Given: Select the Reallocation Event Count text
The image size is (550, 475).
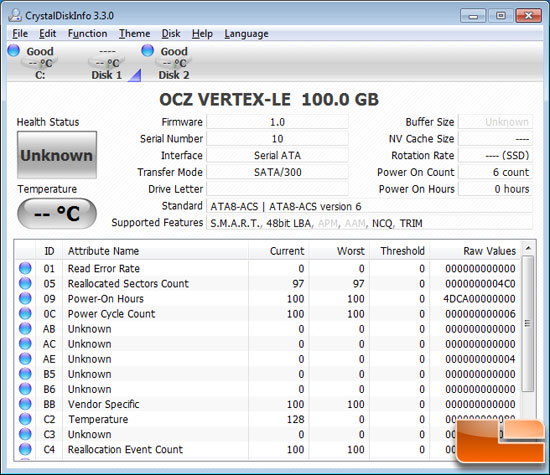Looking at the screenshot, I should tap(125, 449).
